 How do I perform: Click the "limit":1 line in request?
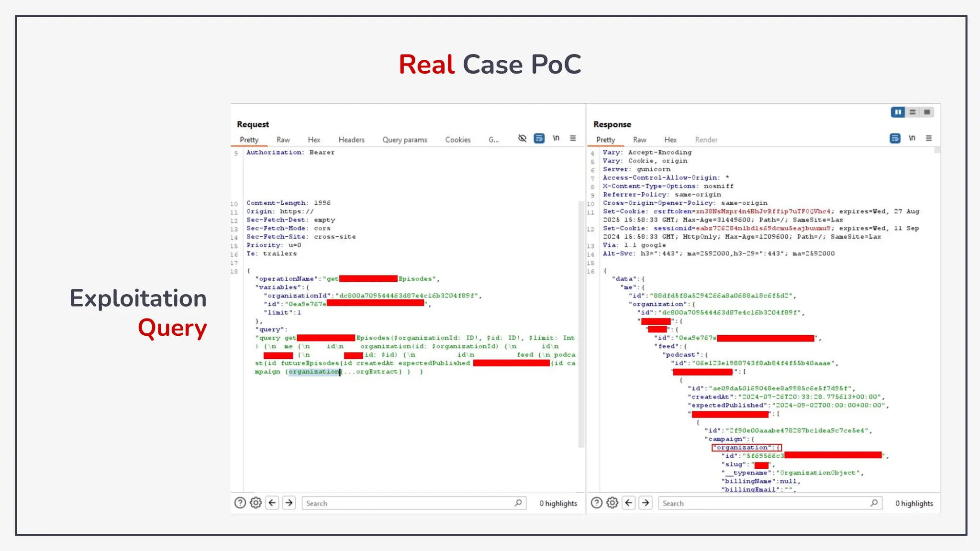click(x=282, y=312)
